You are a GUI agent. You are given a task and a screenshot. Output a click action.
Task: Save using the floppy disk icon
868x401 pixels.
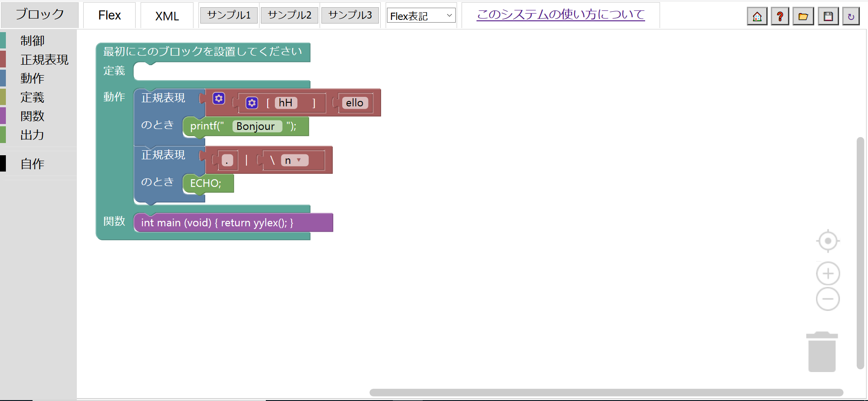[828, 17]
